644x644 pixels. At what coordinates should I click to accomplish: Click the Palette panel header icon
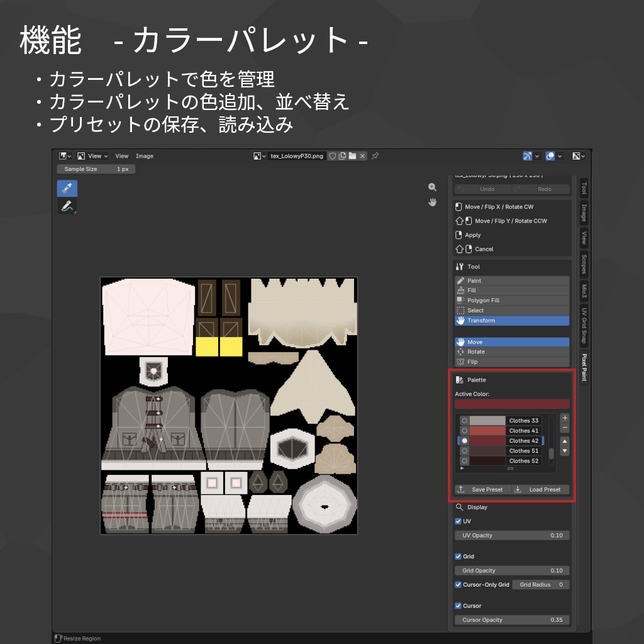coord(460,380)
